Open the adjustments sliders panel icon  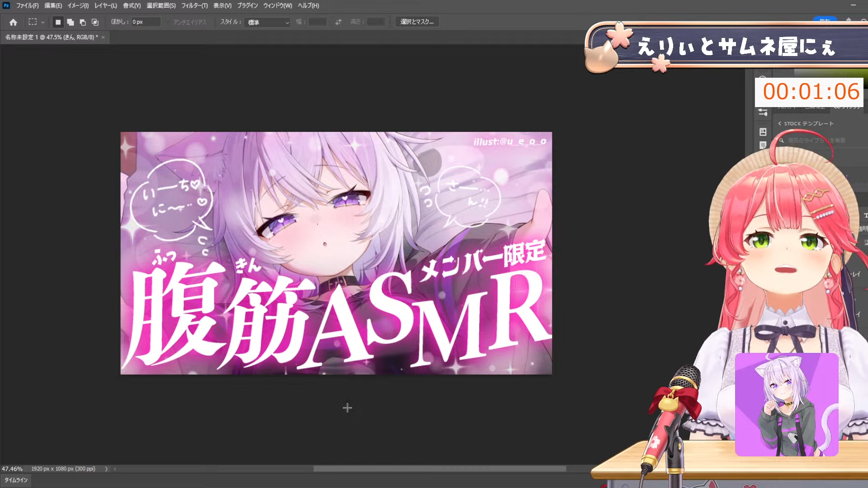tap(763, 113)
